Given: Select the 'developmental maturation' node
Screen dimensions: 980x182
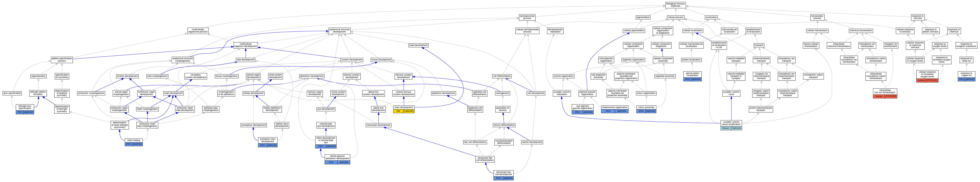Looking at the screenshot, I should pos(555,30).
